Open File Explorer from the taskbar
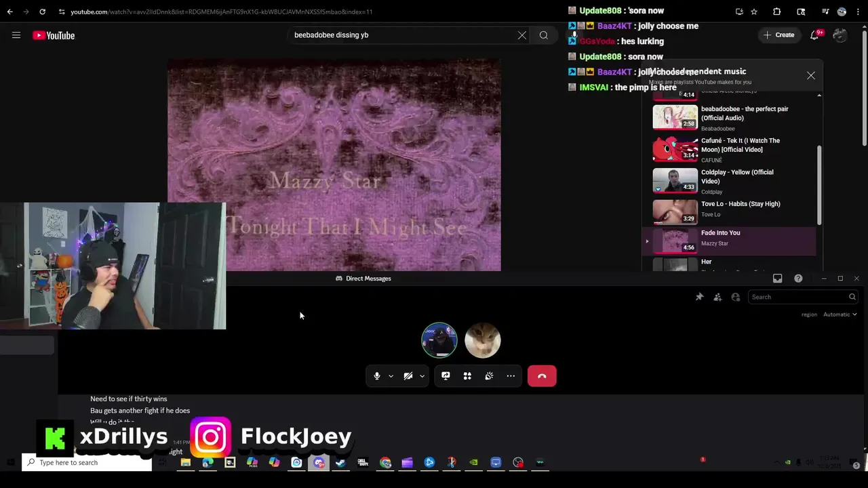Screen dimensions: 868x488 (185, 463)
